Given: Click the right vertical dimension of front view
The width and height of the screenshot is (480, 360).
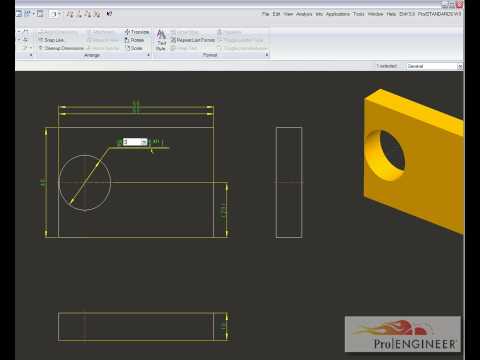Looking at the screenshot, I should (225, 210).
